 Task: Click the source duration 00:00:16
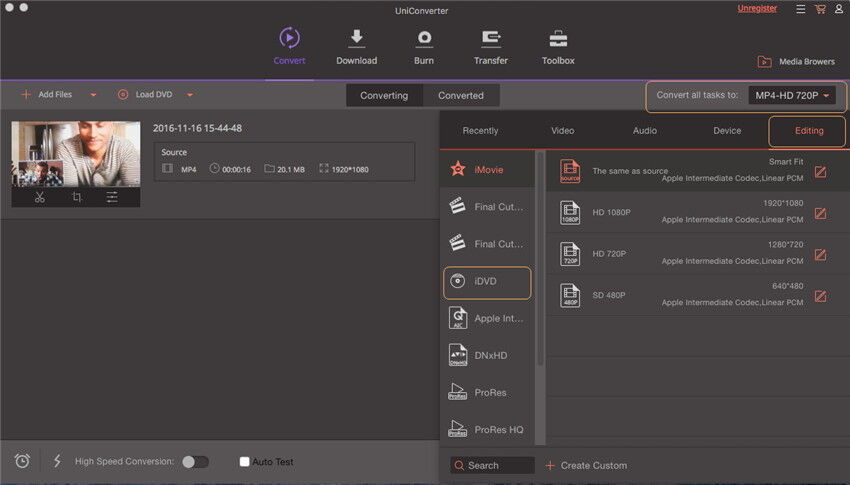point(236,170)
